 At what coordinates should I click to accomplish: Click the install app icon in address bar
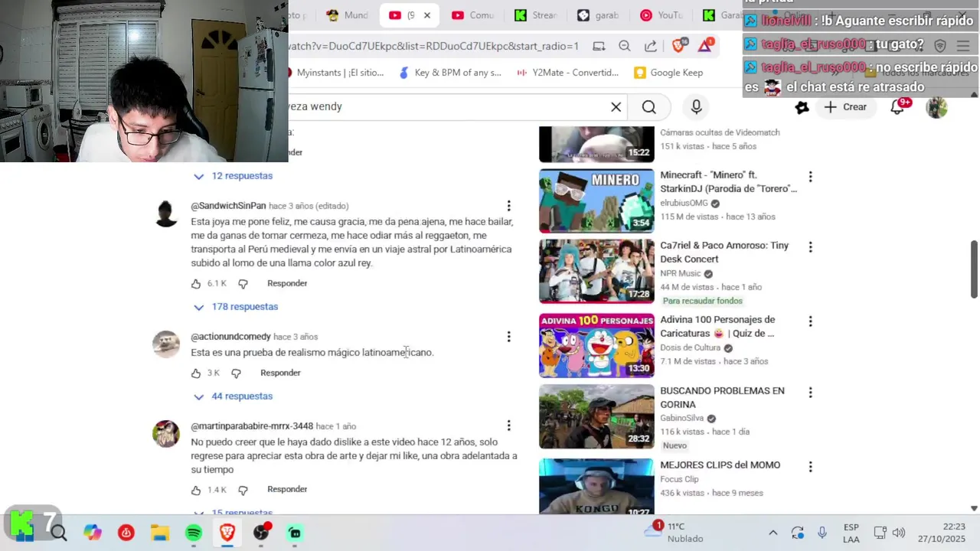(x=599, y=46)
